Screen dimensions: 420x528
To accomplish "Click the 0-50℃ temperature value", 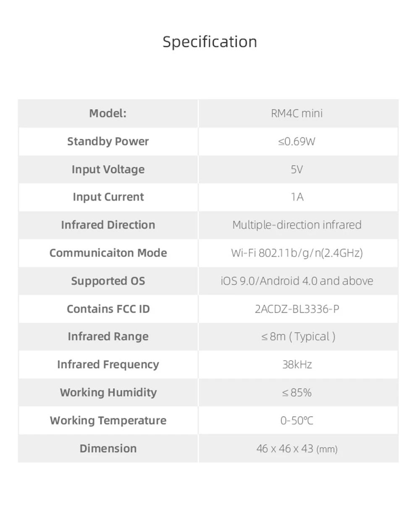I will click(297, 420).
